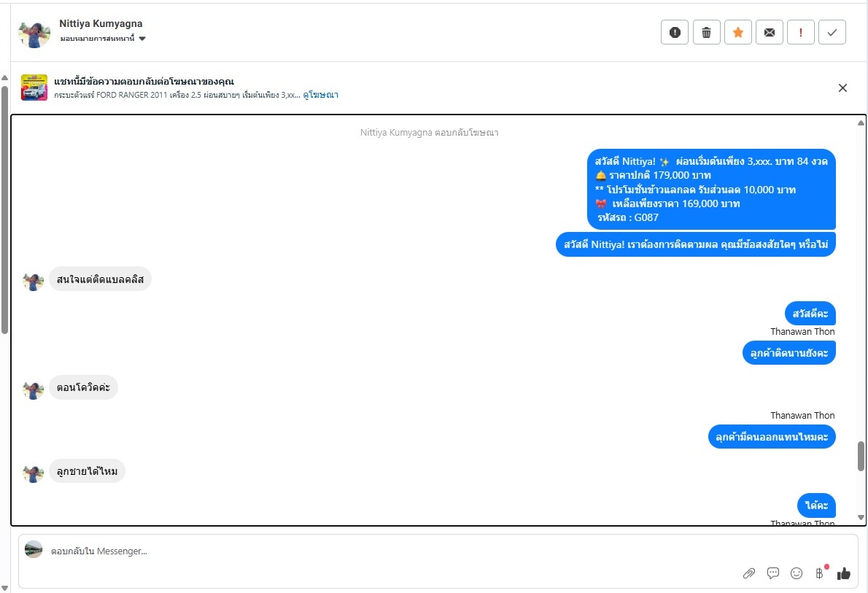Viewport: 868px width, 593px height.
Task: Select the sent message สวัสดีคะ
Action: (810, 314)
